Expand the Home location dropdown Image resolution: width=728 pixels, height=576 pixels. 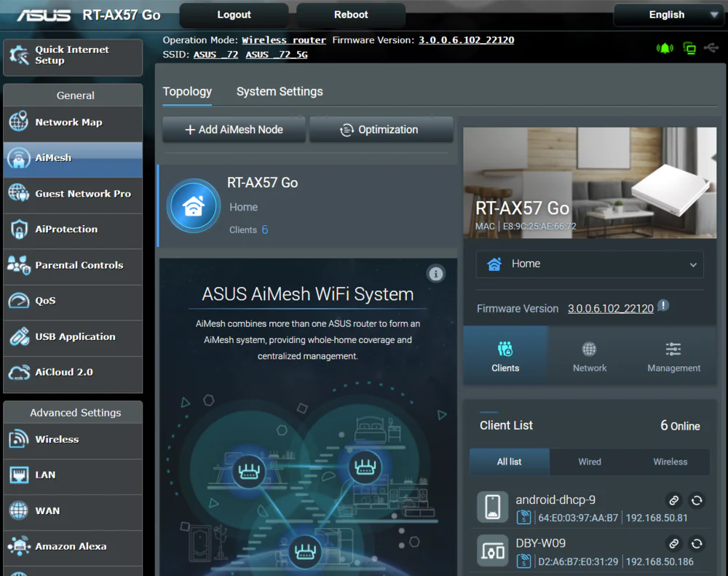pyautogui.click(x=590, y=264)
